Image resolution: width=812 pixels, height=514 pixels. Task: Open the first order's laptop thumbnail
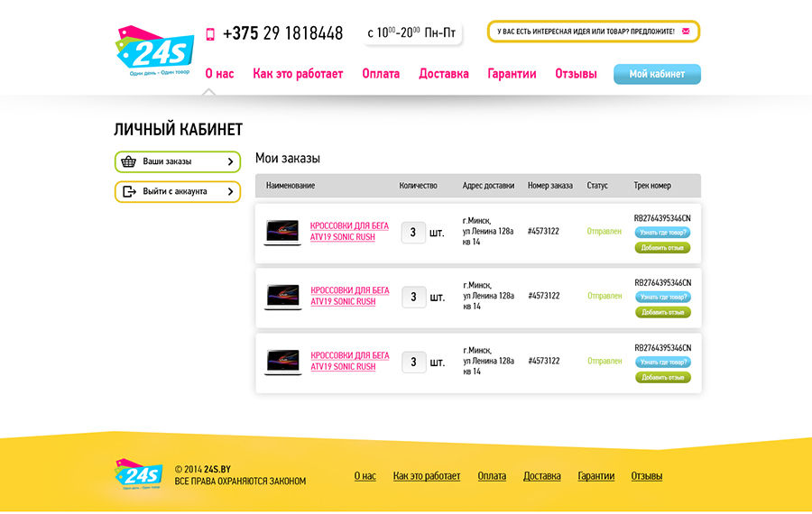(x=282, y=232)
